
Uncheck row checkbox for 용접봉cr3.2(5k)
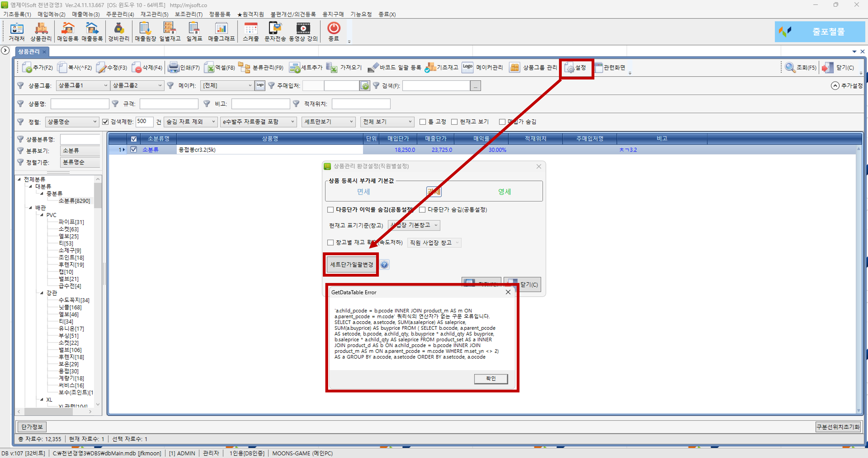(x=134, y=150)
